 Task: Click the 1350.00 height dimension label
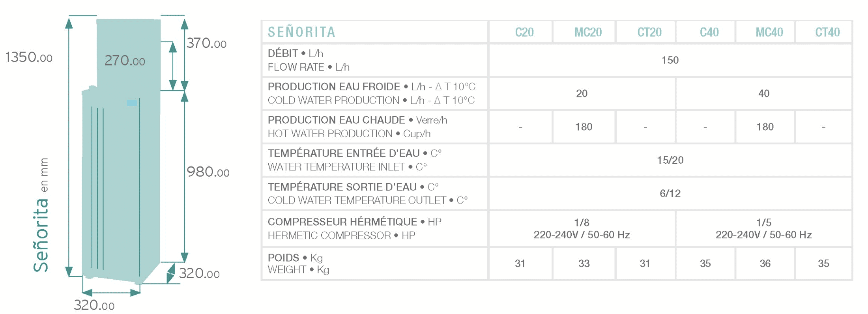29,58
